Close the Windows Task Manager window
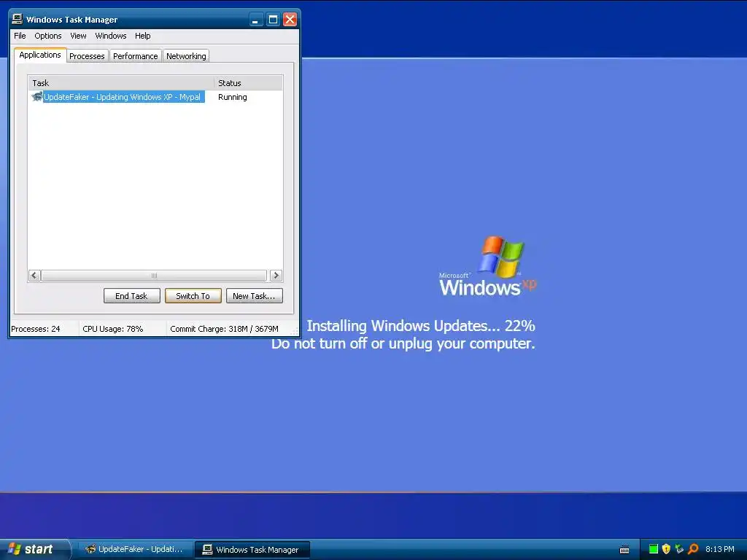Viewport: 747px width, 560px height. tap(290, 20)
